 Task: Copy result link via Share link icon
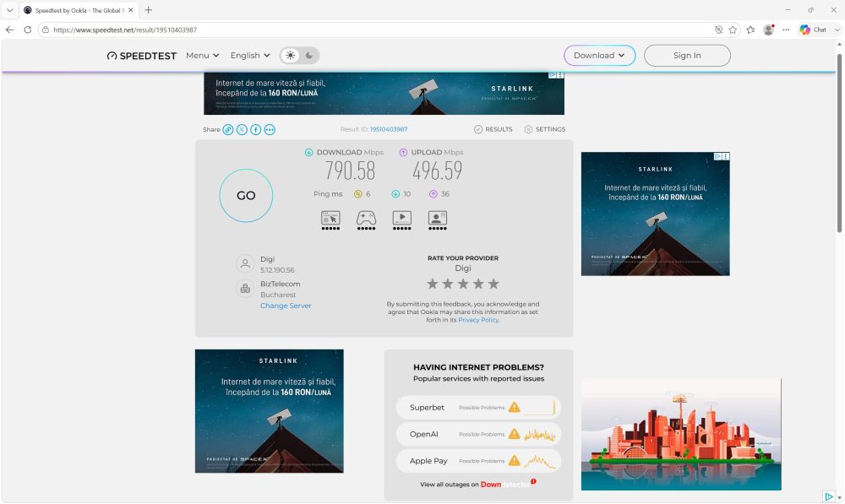coord(228,130)
